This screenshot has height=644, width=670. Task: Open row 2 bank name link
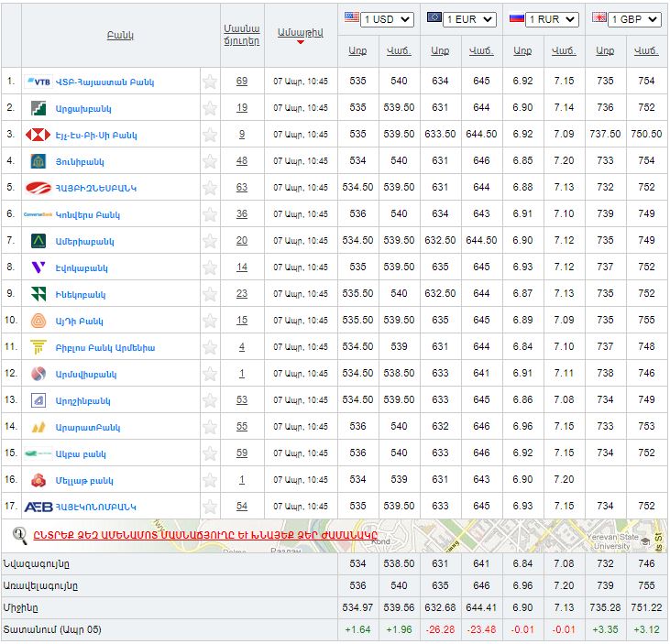pos(83,108)
